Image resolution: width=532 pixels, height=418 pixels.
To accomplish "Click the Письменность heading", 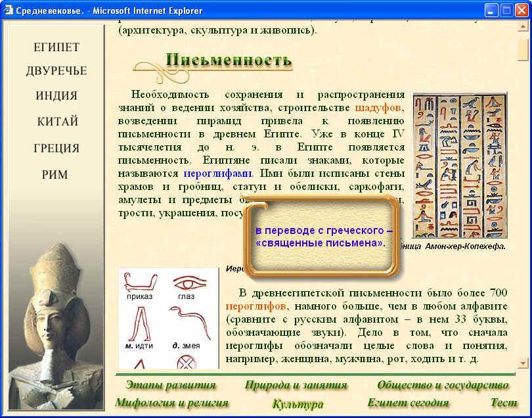I will [229, 60].
